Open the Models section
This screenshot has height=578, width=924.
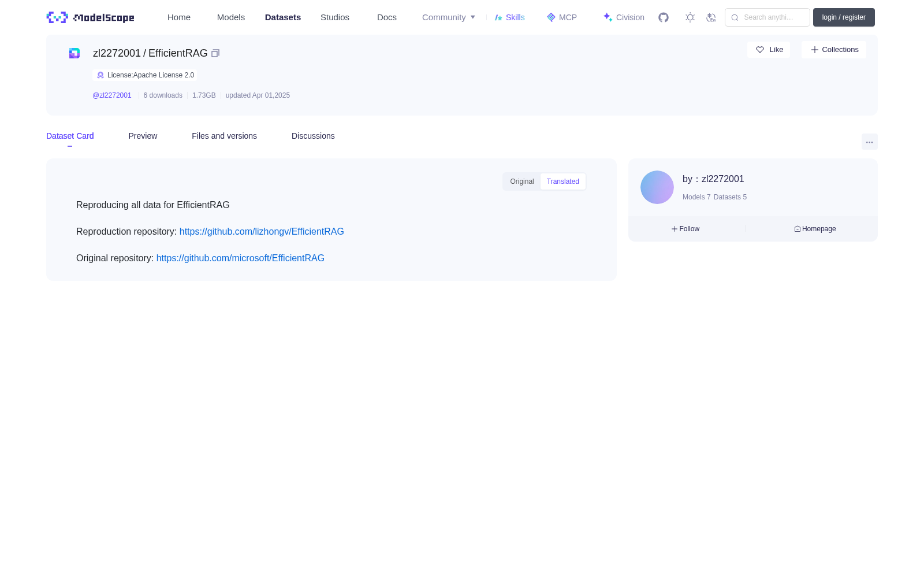click(x=231, y=17)
